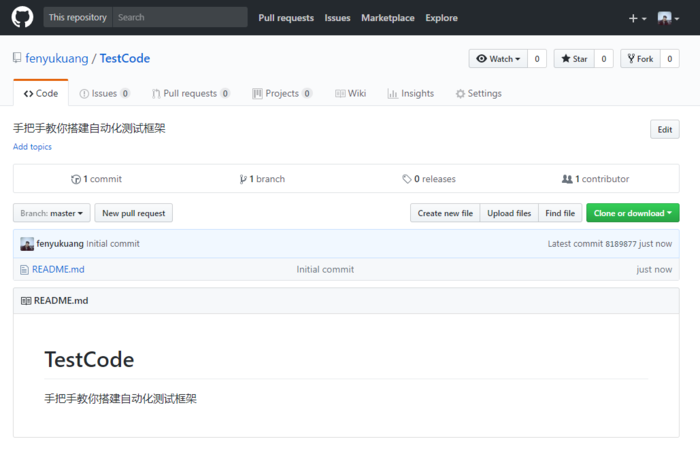
Task: Open the Settings tab
Action: click(478, 93)
